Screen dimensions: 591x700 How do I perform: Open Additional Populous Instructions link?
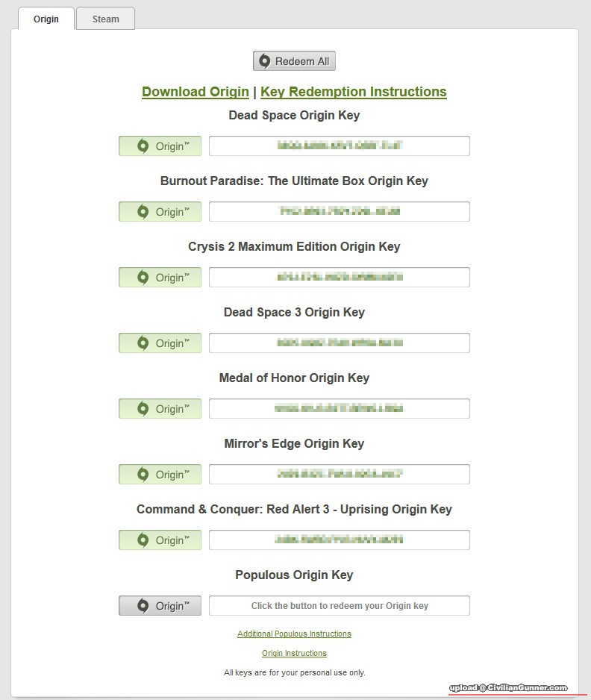coord(294,634)
